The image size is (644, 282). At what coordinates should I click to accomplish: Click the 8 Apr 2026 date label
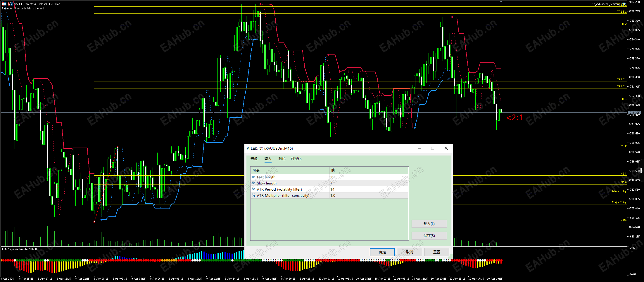8,279
